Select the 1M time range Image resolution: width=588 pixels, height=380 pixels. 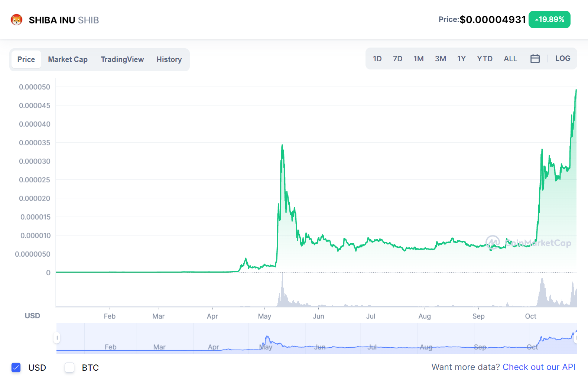coord(419,59)
